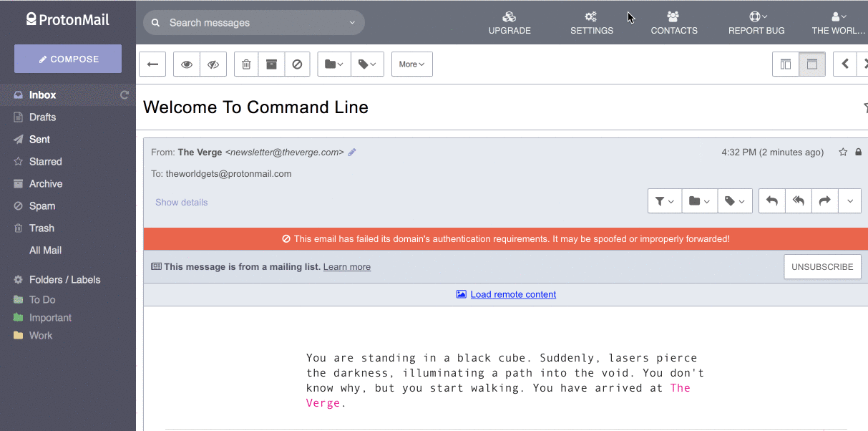Viewport: 868px width, 431px height.
Task: Click the UNSUBSCRIBE button
Action: click(822, 266)
